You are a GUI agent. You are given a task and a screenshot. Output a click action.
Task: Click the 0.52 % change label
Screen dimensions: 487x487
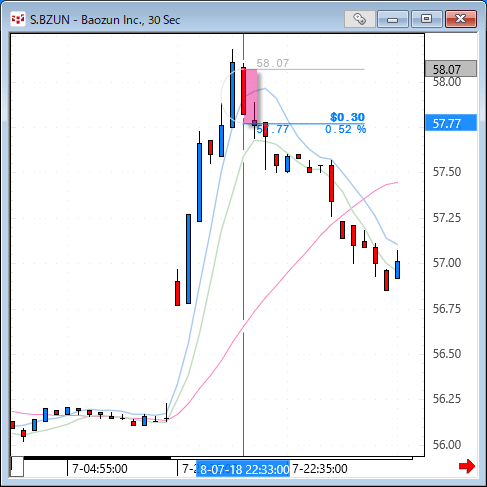[345, 129]
